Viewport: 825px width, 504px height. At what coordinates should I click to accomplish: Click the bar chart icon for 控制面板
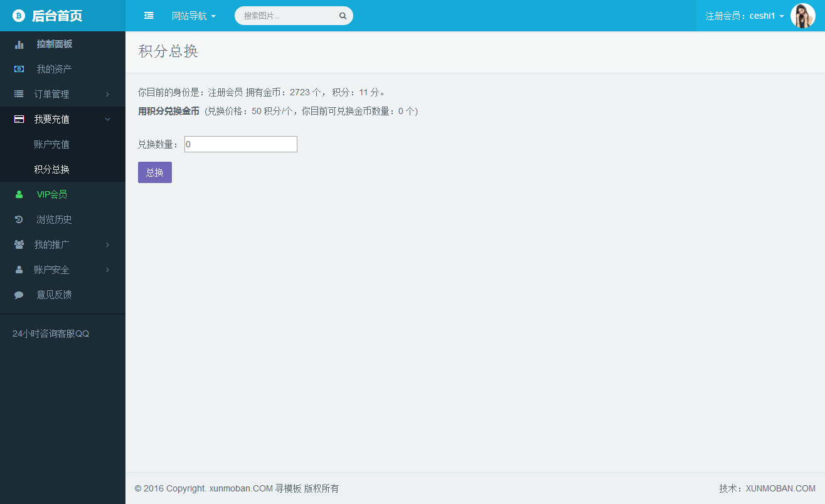point(19,45)
